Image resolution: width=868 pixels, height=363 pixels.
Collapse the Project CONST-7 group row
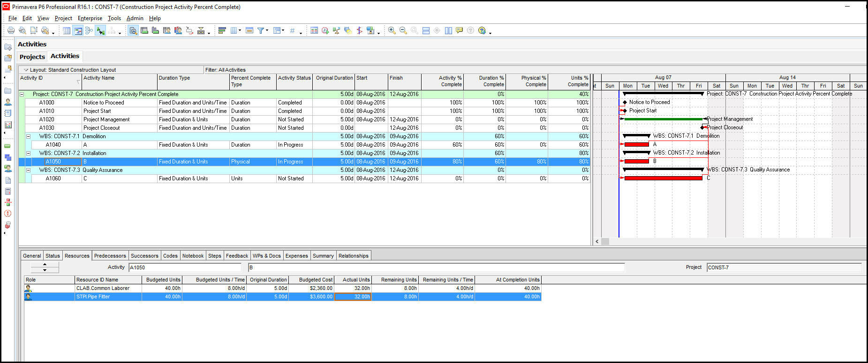click(x=22, y=94)
